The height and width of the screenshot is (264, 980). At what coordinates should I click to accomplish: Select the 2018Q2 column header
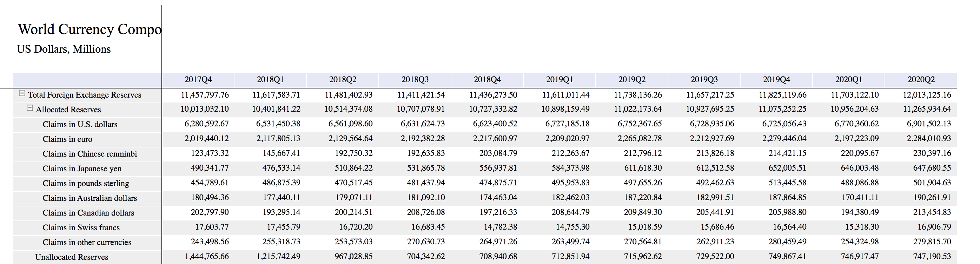342,80
